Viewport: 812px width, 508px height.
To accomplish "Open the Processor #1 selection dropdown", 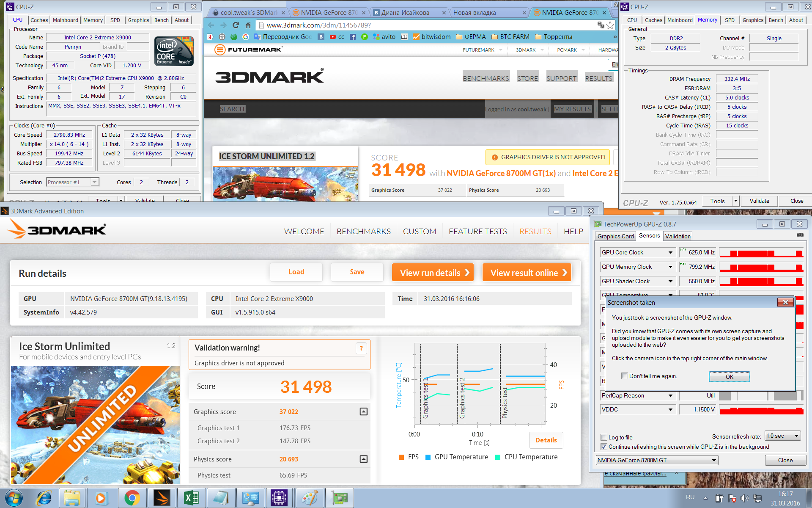I will tap(72, 182).
